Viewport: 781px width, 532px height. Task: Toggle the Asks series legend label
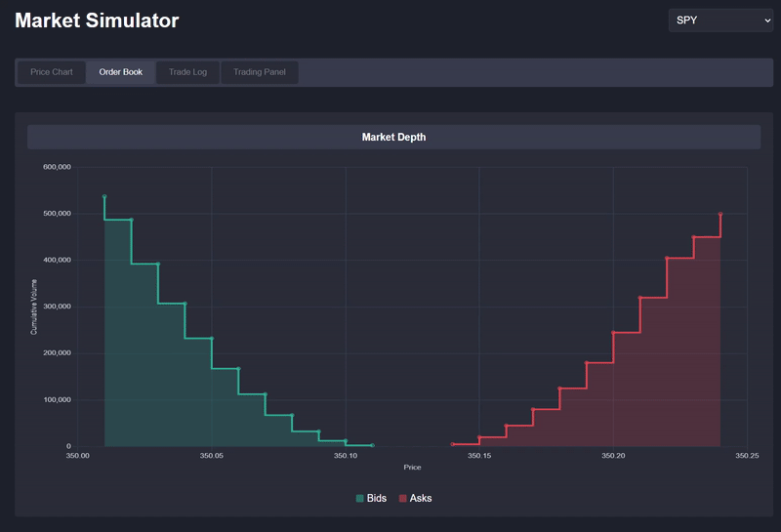tap(421, 499)
